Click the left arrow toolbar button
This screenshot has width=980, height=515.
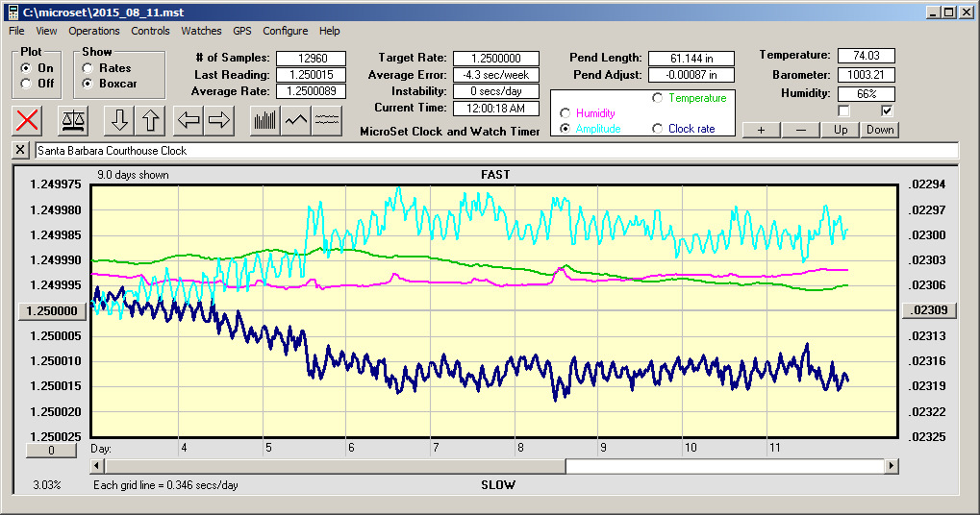point(188,120)
